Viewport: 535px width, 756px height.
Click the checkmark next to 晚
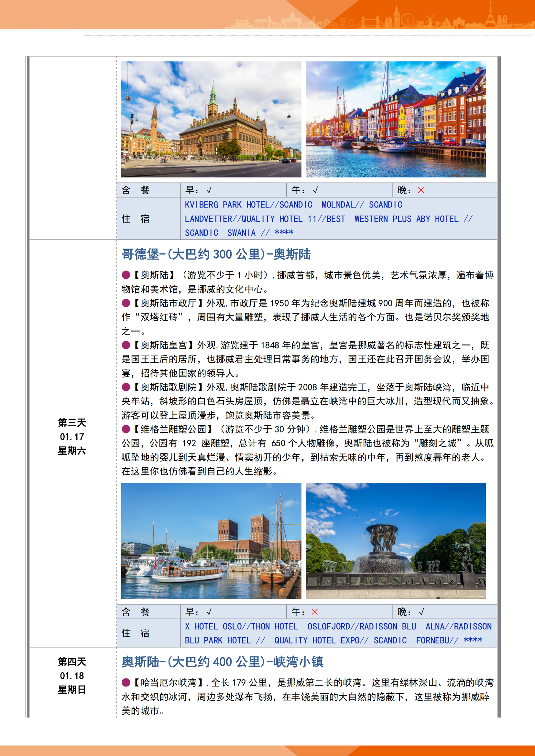pos(421,612)
